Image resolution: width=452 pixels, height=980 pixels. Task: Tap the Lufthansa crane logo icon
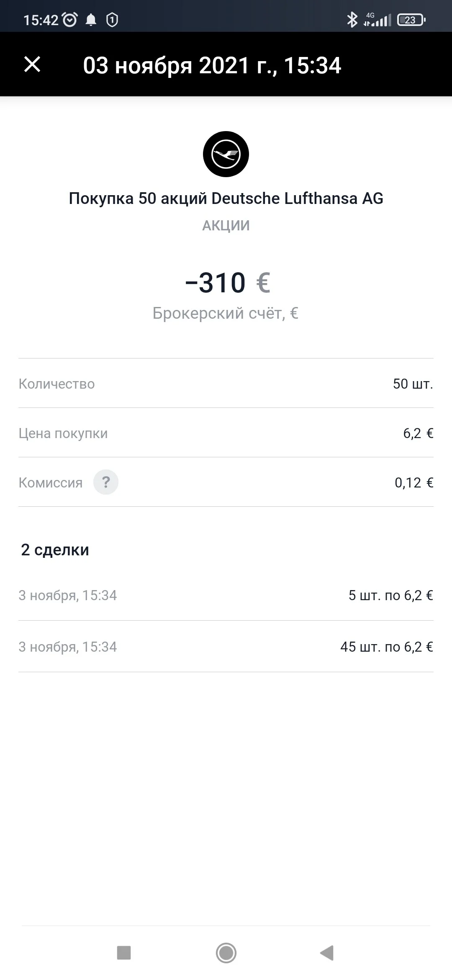coord(226,154)
